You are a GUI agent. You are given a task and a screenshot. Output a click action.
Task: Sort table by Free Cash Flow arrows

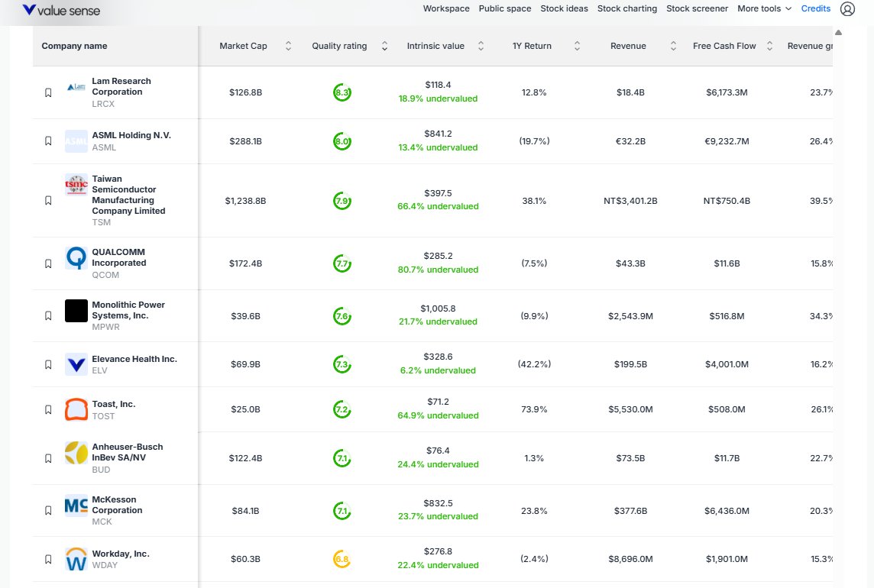coord(770,47)
